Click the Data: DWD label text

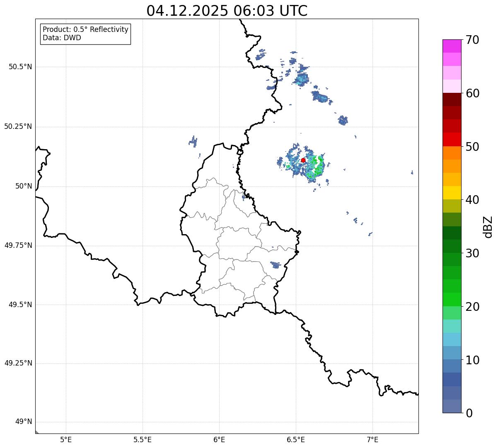62,38
